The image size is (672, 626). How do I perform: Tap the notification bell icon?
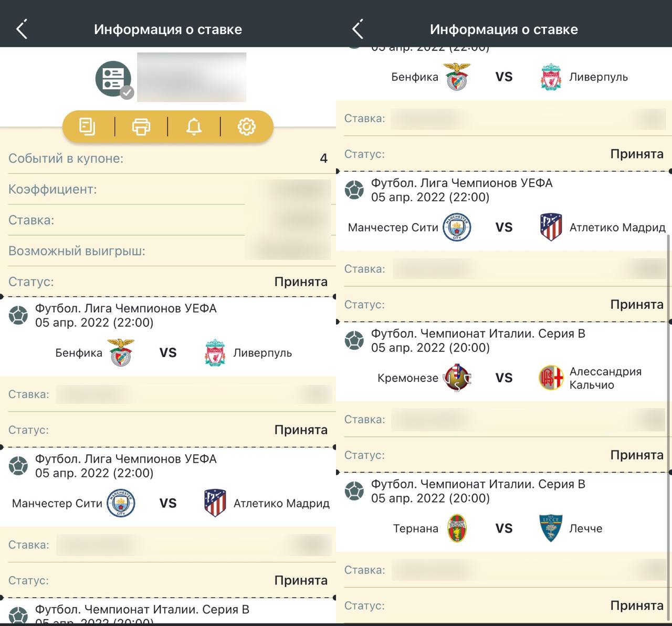194,127
